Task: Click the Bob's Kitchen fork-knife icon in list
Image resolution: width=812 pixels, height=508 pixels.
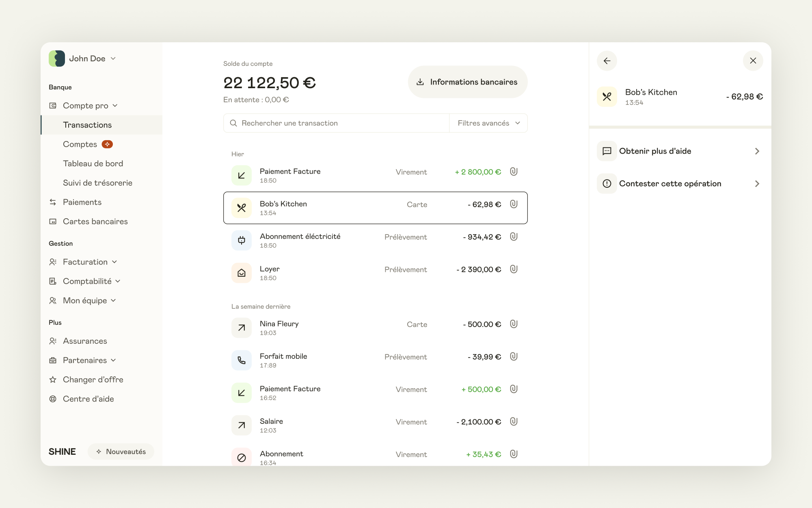Action: [242, 208]
